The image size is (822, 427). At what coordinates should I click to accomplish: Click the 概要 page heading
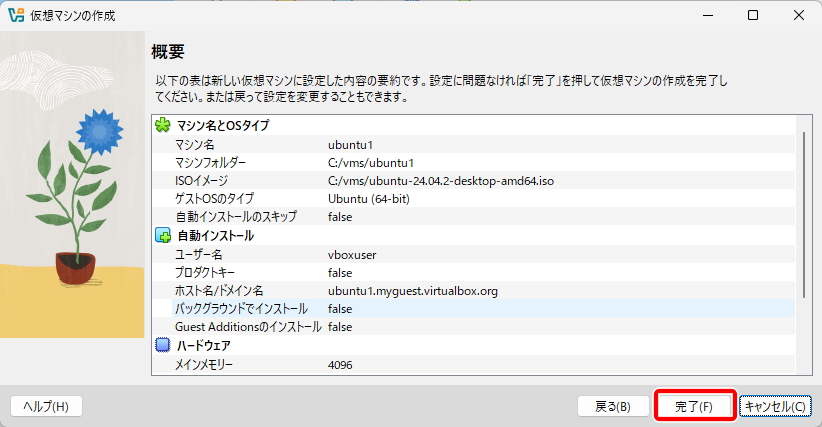point(168,51)
